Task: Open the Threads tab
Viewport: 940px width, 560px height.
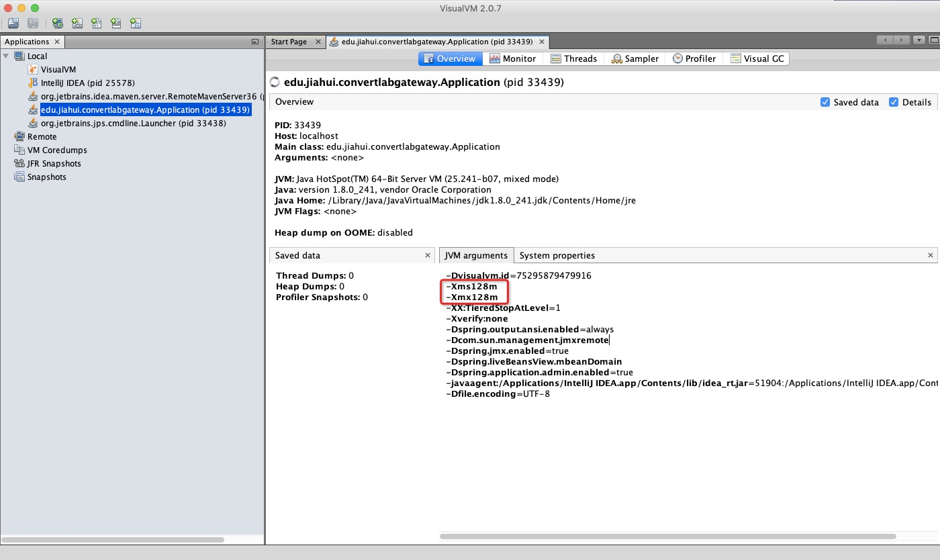Action: pyautogui.click(x=573, y=58)
